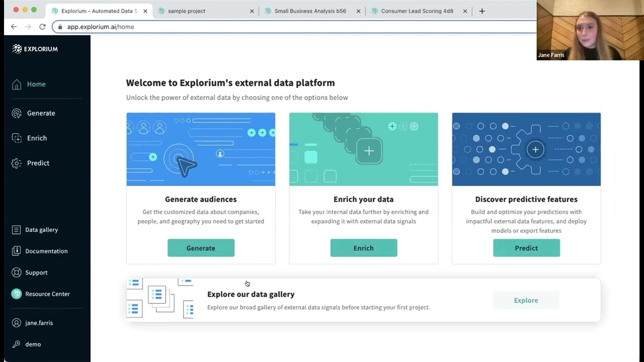Click the Explorium logo in sidebar
Image resolution: width=644 pixels, height=362 pixels.
[35, 49]
